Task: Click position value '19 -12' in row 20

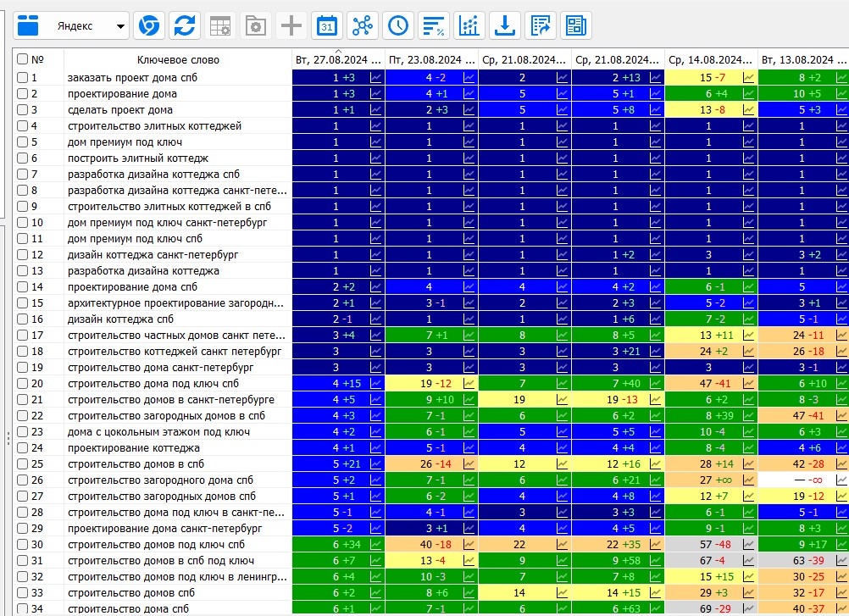Action: click(436, 384)
